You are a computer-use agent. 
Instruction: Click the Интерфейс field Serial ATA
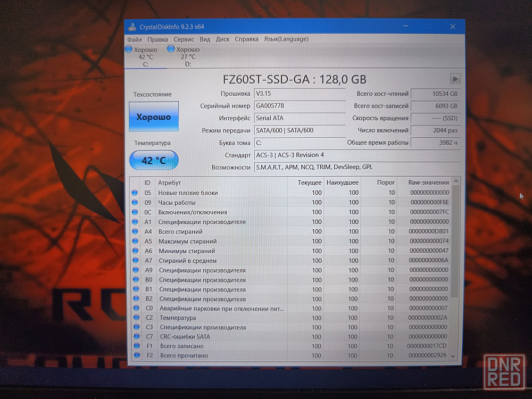point(300,118)
